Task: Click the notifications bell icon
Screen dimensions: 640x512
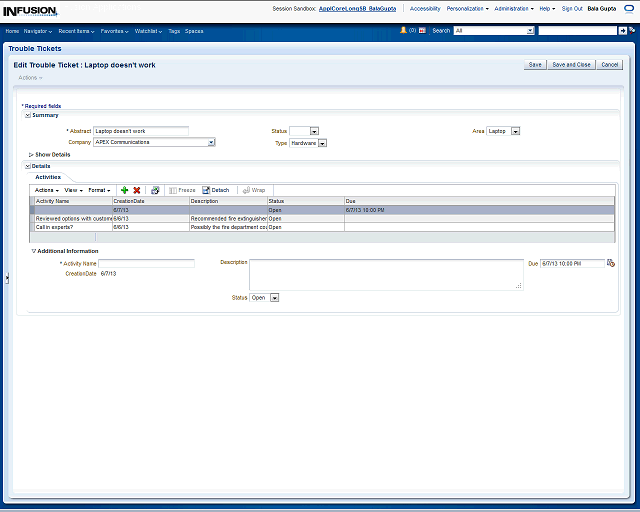Action: pos(403,31)
